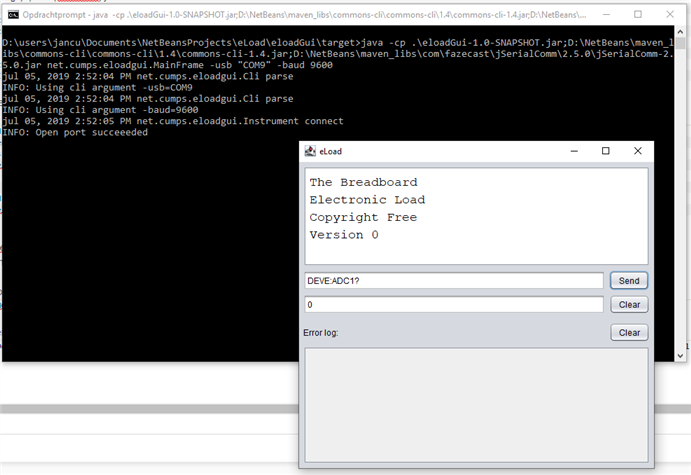Click inside the empty Error log text area
This screenshot has height=475, width=691.
tap(476, 404)
